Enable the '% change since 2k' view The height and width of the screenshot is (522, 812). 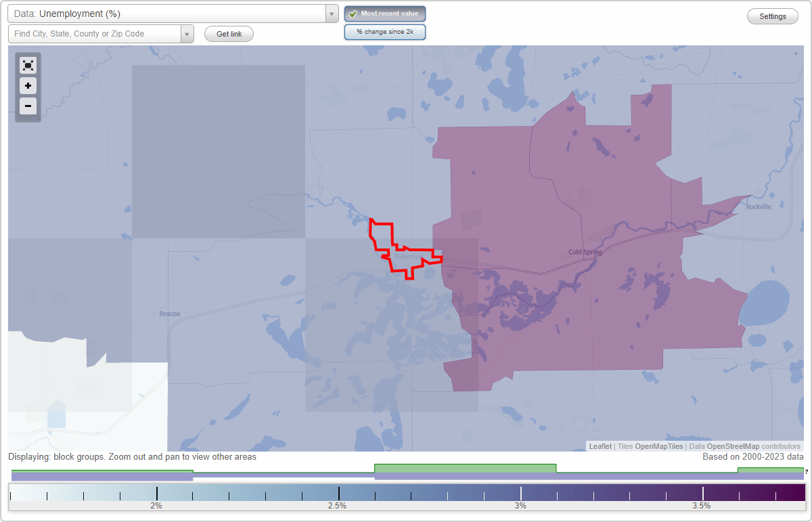click(x=385, y=31)
